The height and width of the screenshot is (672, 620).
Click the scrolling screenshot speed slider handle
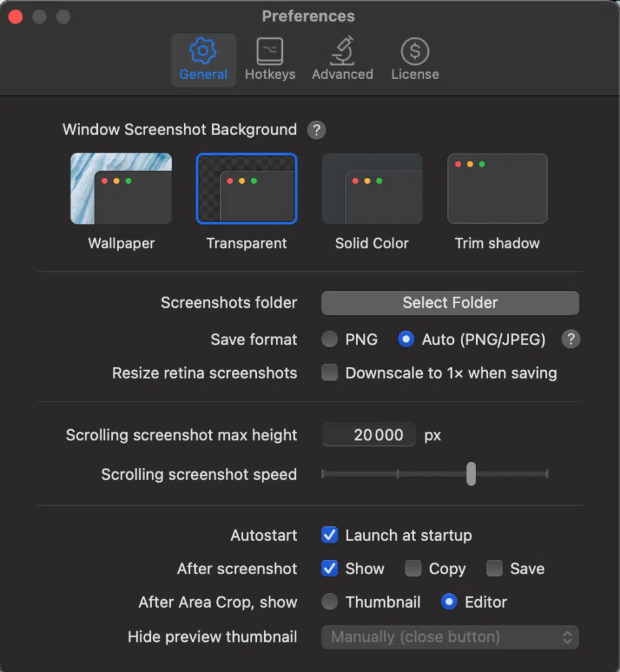point(471,474)
